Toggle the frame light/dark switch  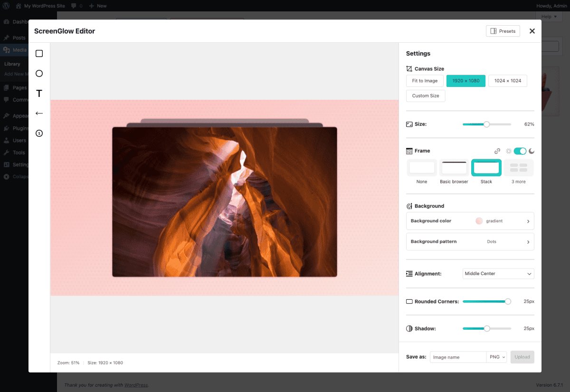[520, 151]
